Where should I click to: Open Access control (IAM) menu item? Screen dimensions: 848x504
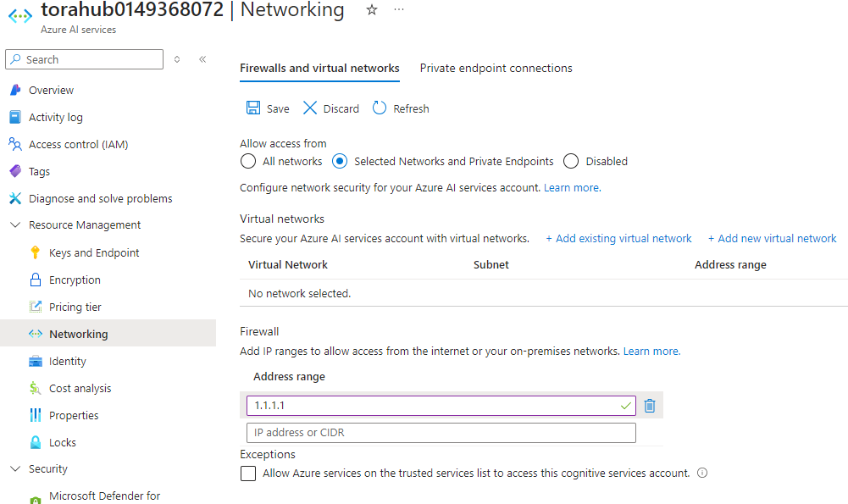pos(79,144)
